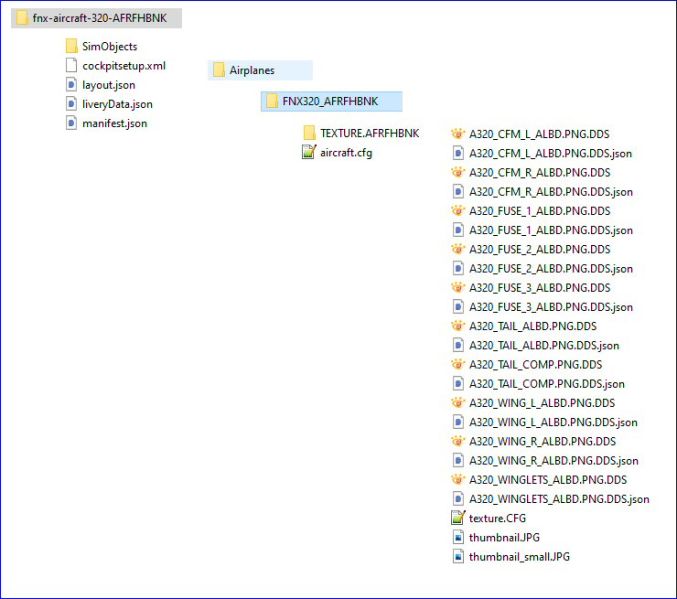Viewport: 677px width, 599px height.
Task: Select the thumbnail.JPG file name
Action: [505, 537]
